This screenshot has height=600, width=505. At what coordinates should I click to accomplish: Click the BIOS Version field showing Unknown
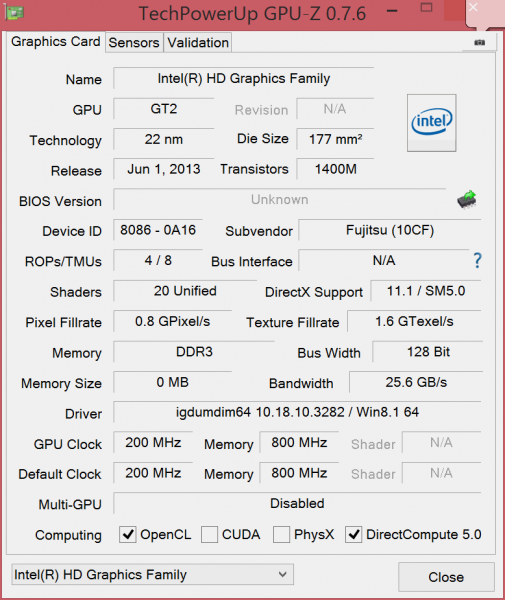pos(280,200)
